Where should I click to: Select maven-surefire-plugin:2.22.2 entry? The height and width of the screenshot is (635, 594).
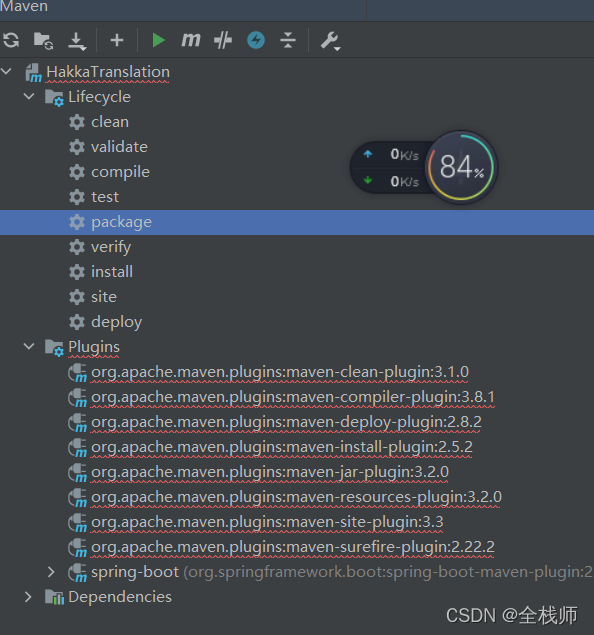293,547
